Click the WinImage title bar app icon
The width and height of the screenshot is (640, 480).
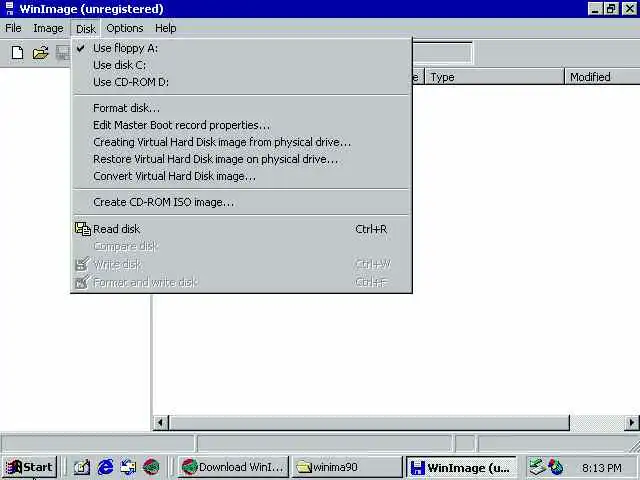(x=9, y=9)
